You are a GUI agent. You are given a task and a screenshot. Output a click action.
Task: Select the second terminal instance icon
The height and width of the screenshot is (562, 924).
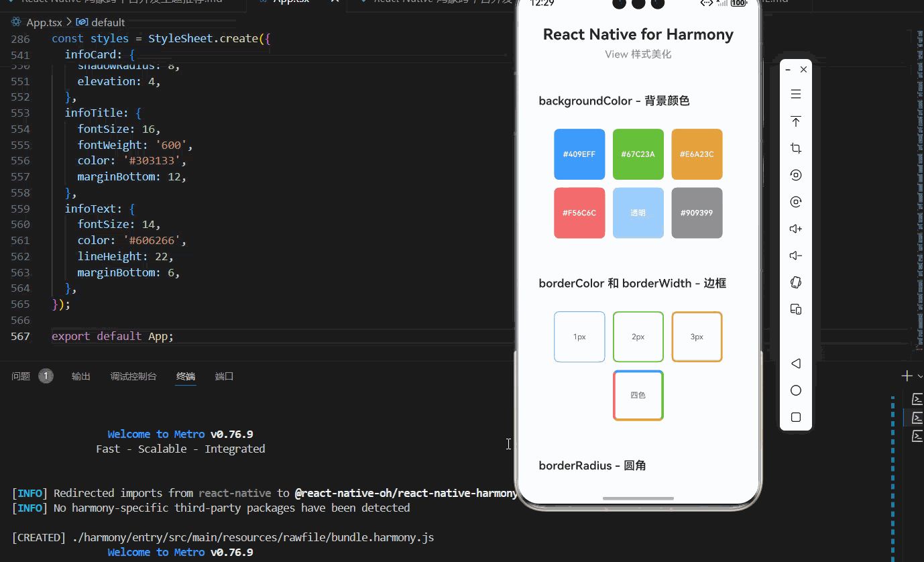pyautogui.click(x=917, y=417)
